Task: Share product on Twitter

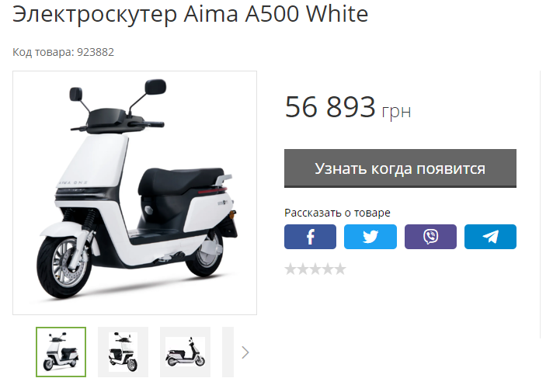Action: tap(370, 237)
